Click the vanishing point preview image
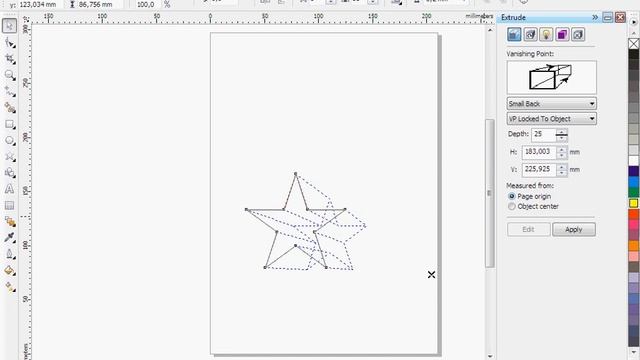Image resolution: width=640 pixels, height=360 pixels. coord(551,78)
